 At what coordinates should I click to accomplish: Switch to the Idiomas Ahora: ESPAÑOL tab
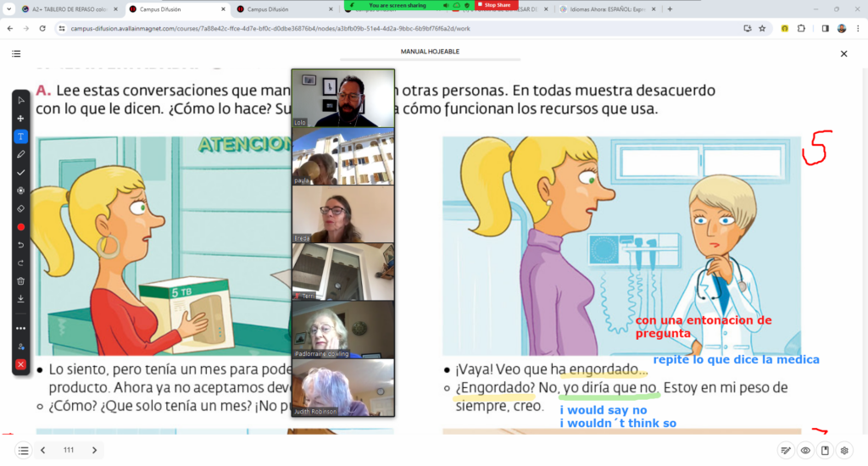coord(608,9)
